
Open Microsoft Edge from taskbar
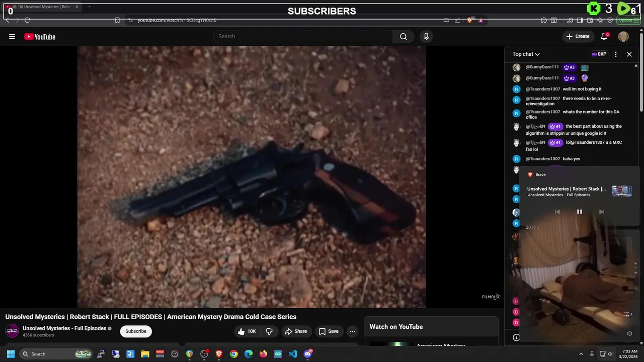[249, 354]
